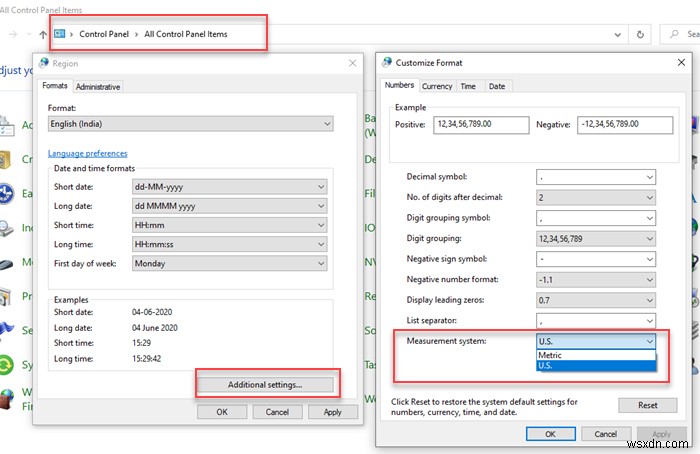Click the Control Panel icon in address bar

pyautogui.click(x=59, y=34)
